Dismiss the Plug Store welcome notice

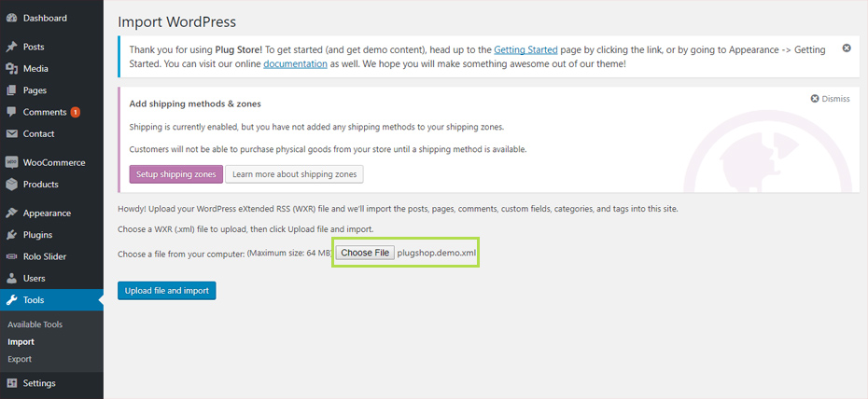847,48
